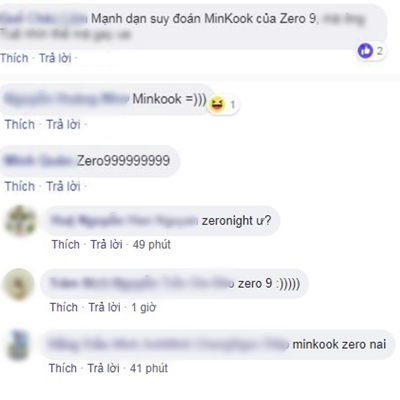400x400 pixels.
Task: Click the '49 phút' timestamp
Action: (x=152, y=244)
